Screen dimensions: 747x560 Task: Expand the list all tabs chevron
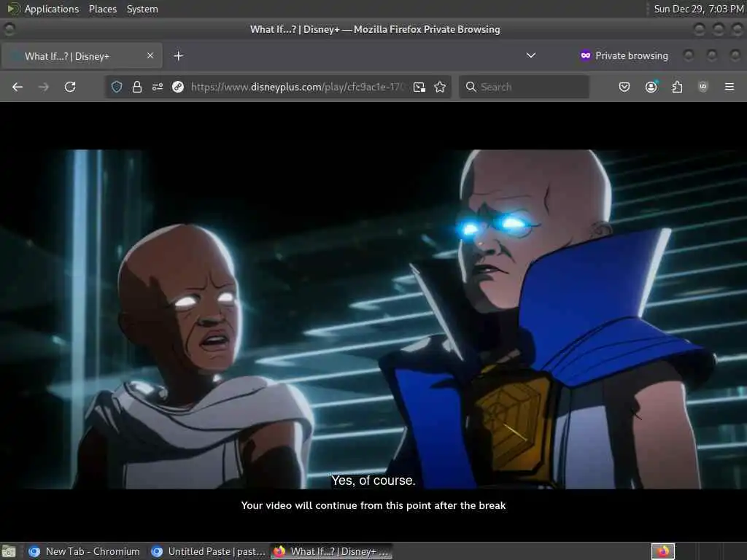coord(531,55)
